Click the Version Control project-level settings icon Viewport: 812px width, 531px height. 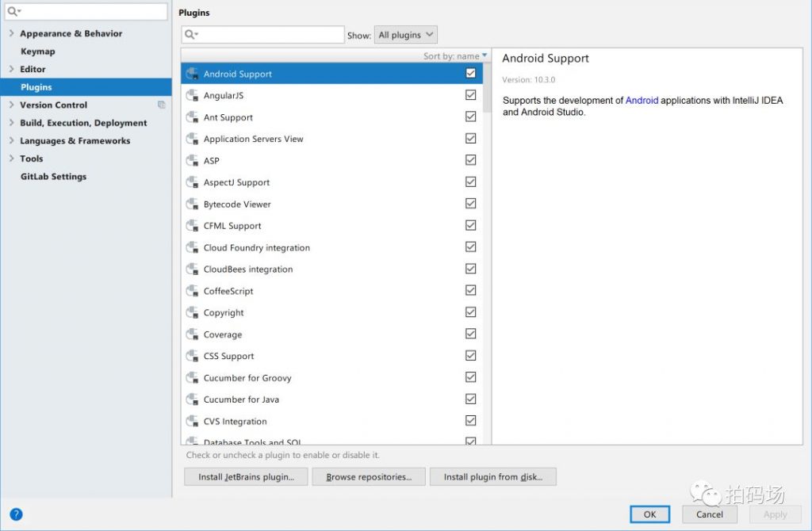(162, 105)
